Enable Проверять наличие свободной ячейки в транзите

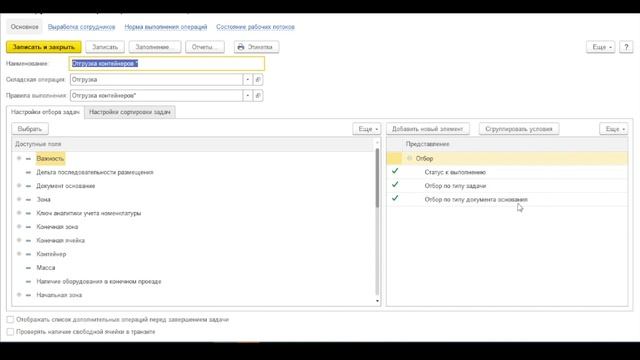point(10,332)
